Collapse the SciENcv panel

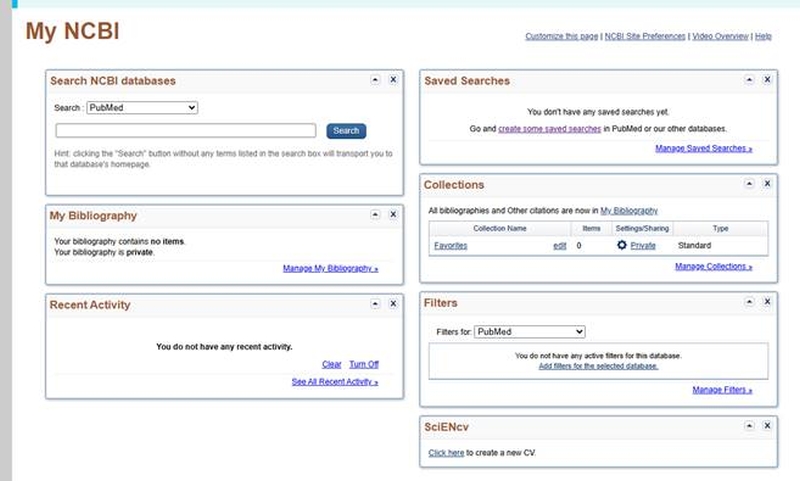pyautogui.click(x=749, y=425)
